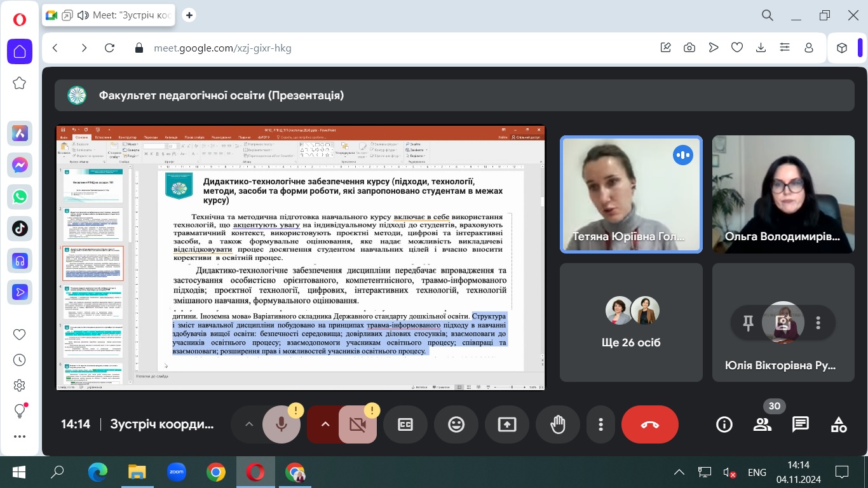Expand audio settings arrow beside microphone

point(249,424)
